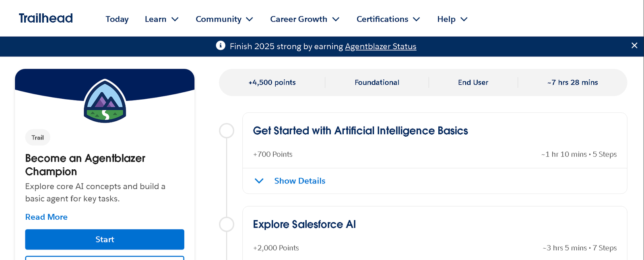The image size is (644, 260).
Task: Click the Trailhead logo
Action: [x=45, y=18]
